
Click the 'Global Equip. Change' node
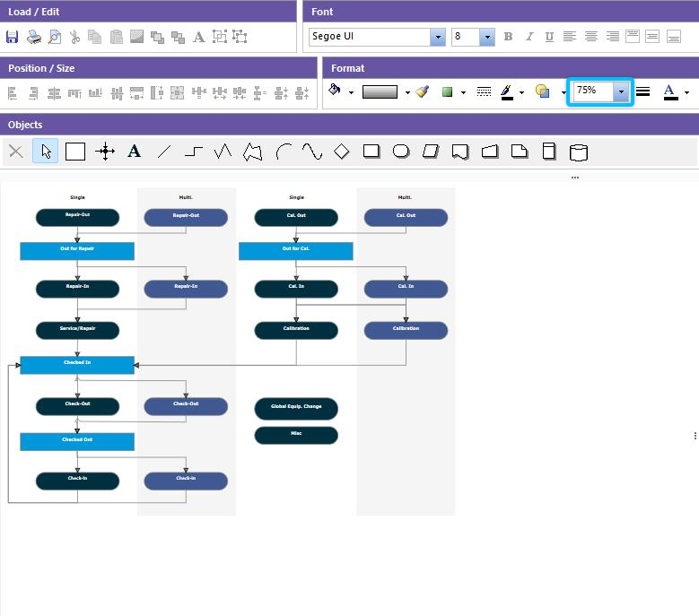coord(296,408)
